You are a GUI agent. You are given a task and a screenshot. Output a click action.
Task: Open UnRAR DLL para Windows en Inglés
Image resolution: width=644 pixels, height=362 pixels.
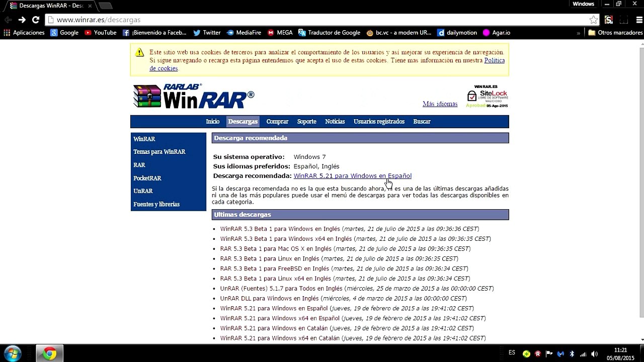click(x=269, y=299)
